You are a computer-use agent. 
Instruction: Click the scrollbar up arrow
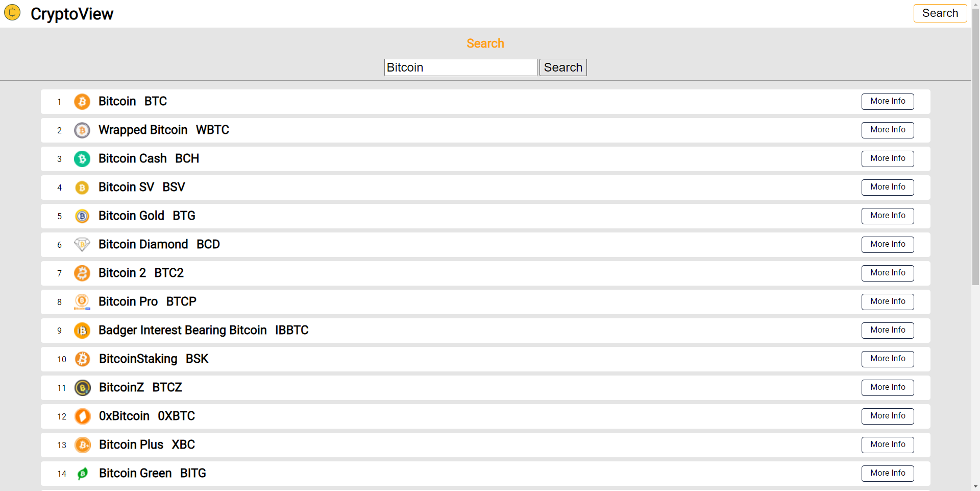(975, 4)
